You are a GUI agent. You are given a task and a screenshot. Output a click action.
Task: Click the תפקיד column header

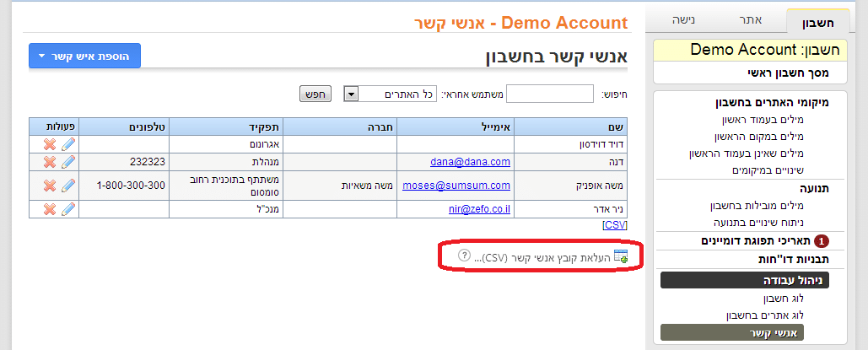pos(226,127)
